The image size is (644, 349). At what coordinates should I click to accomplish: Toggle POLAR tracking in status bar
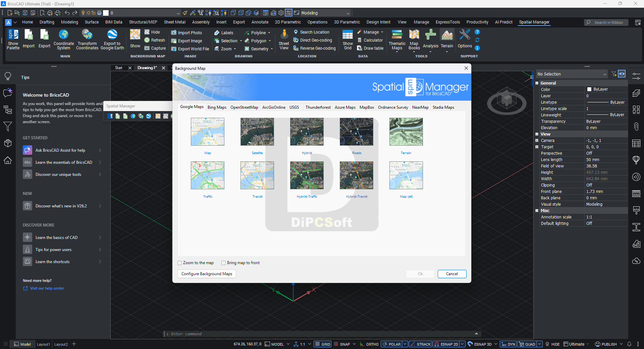(x=391, y=344)
